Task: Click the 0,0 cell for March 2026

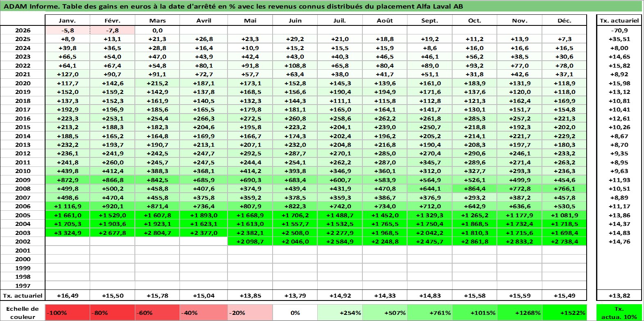Action: point(157,30)
